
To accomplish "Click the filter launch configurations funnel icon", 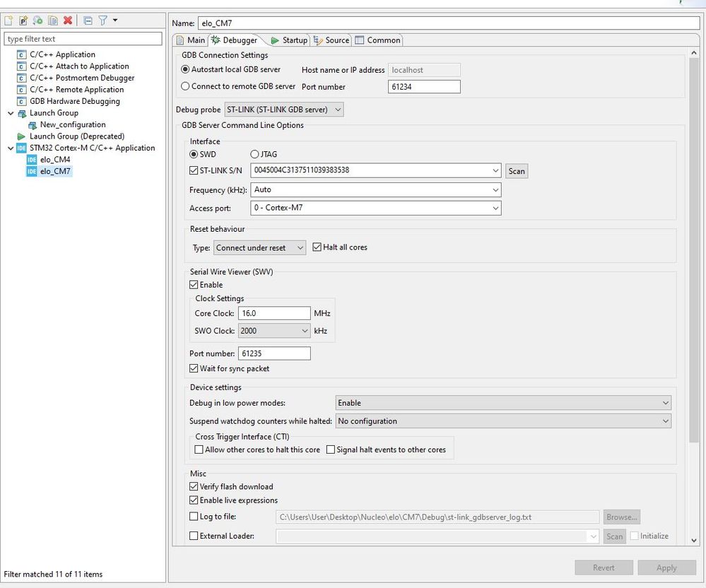I will click(x=103, y=20).
